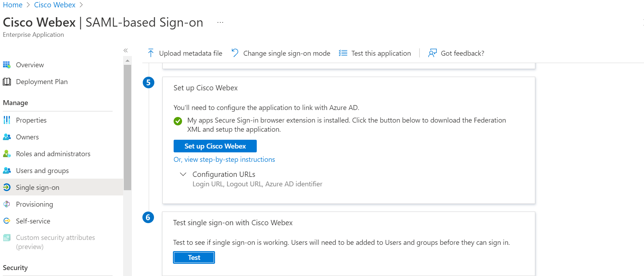This screenshot has height=276, width=644.
Task: Expand the Configuration URLs section
Action: coord(183,174)
